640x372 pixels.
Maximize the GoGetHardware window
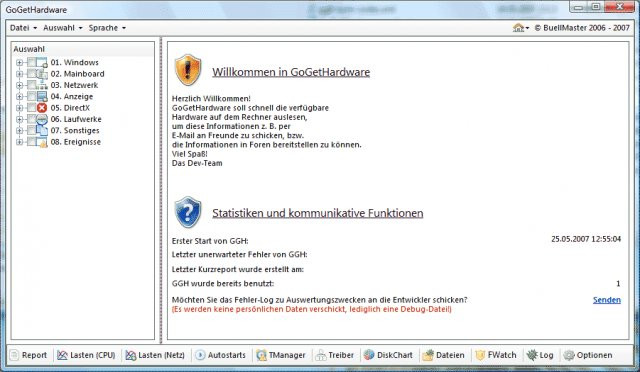596,7
